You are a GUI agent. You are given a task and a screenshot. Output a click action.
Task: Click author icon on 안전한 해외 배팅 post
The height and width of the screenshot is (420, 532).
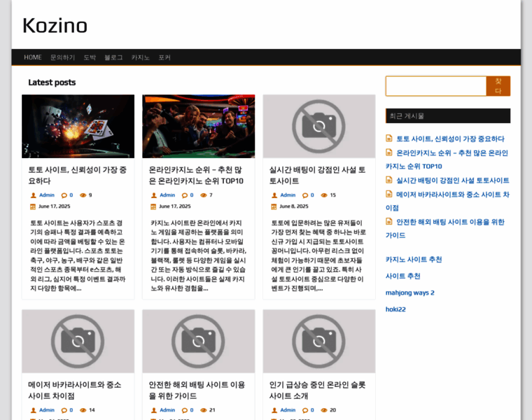coord(154,410)
